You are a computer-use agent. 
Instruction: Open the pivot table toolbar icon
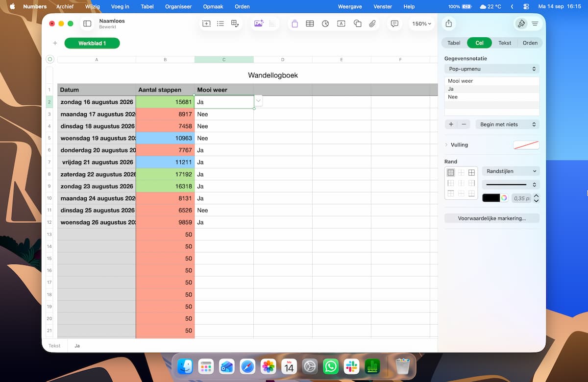click(x=235, y=24)
